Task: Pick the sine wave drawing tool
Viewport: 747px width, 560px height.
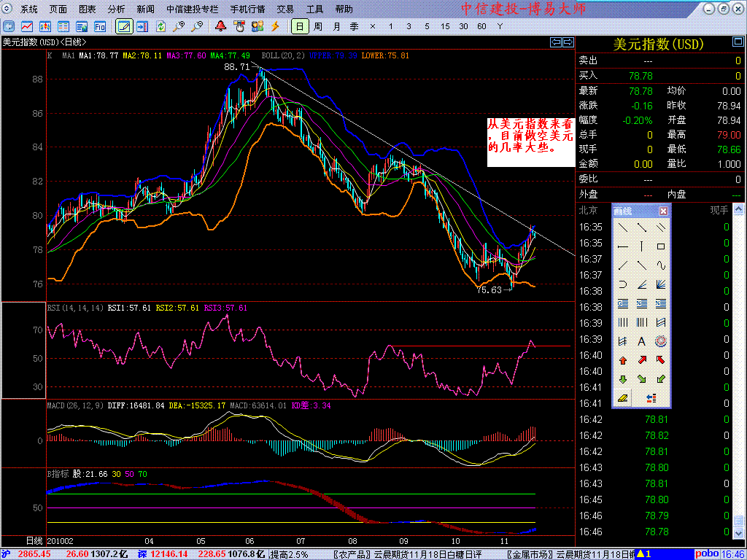Action: [661, 265]
